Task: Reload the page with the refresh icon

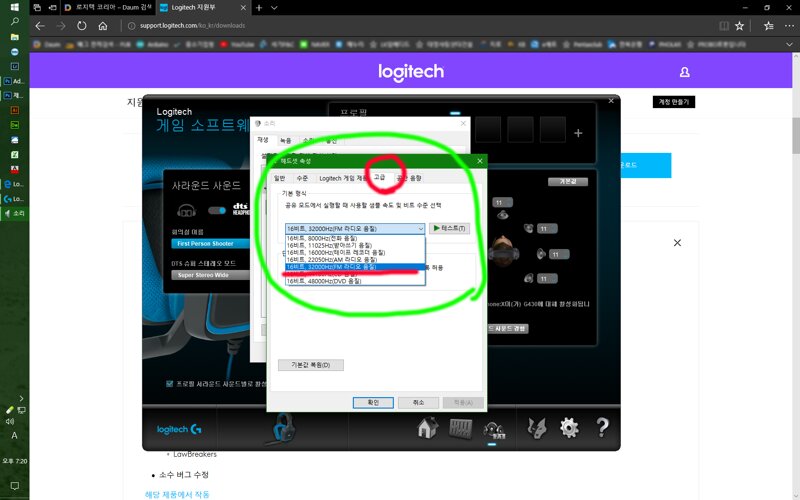Action: tap(82, 26)
